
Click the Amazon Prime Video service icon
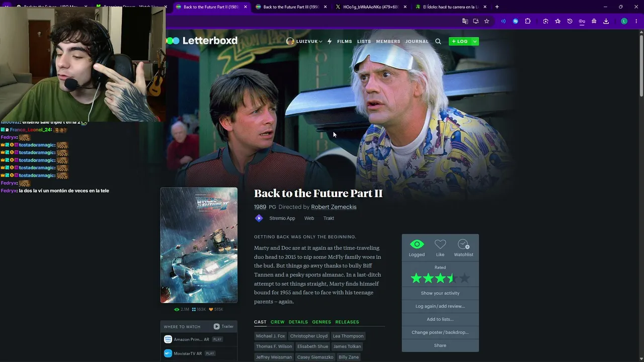[168, 339]
